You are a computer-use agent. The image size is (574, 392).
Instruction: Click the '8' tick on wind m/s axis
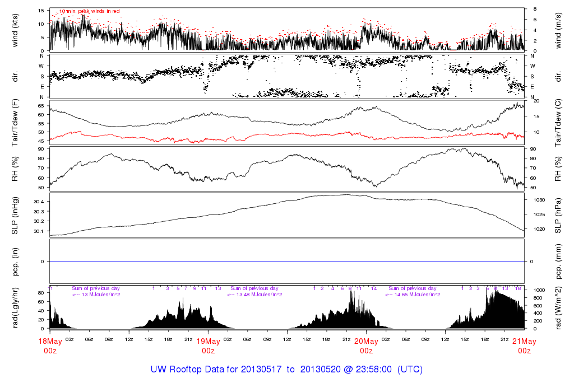pyautogui.click(x=535, y=9)
